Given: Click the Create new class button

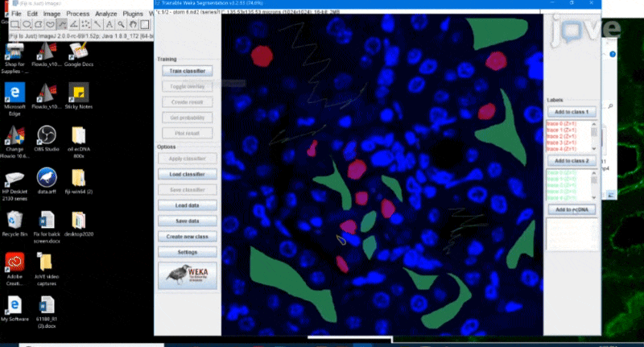Looking at the screenshot, I should pos(187,237).
